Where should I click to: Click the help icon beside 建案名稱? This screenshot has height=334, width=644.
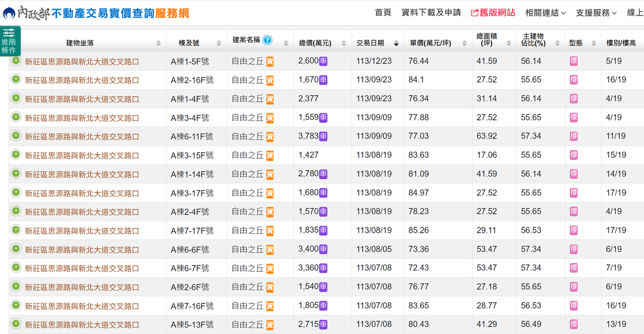click(x=267, y=40)
